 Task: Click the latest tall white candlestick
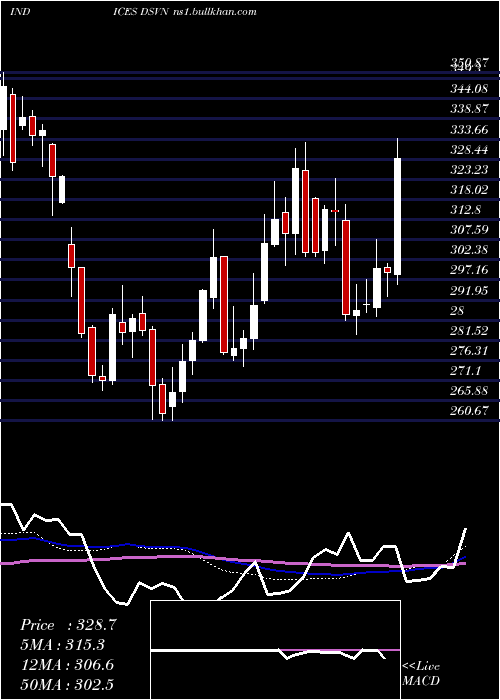pyautogui.click(x=397, y=217)
